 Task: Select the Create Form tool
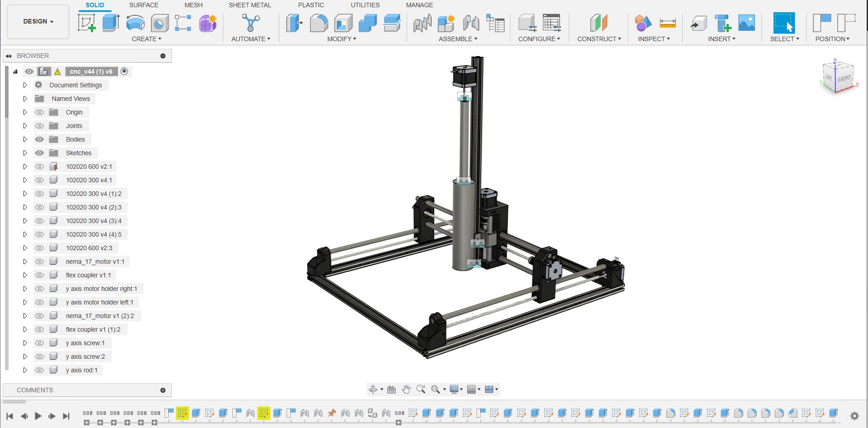[208, 23]
